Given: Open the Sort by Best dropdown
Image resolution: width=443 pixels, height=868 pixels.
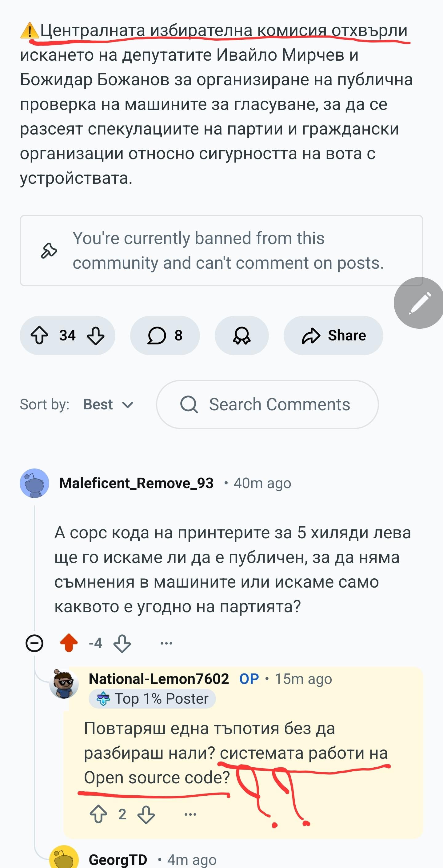Looking at the screenshot, I should tap(108, 405).
